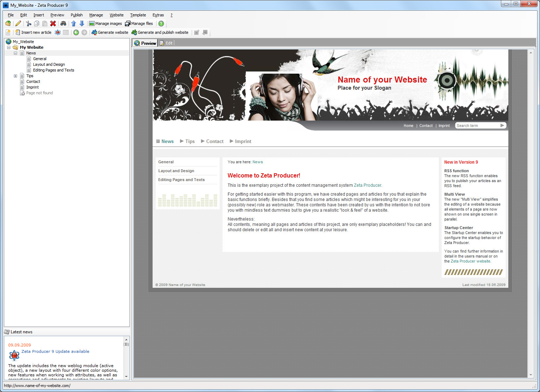Select the Contact page in tree
Image resolution: width=540 pixels, height=392 pixels.
coord(33,81)
